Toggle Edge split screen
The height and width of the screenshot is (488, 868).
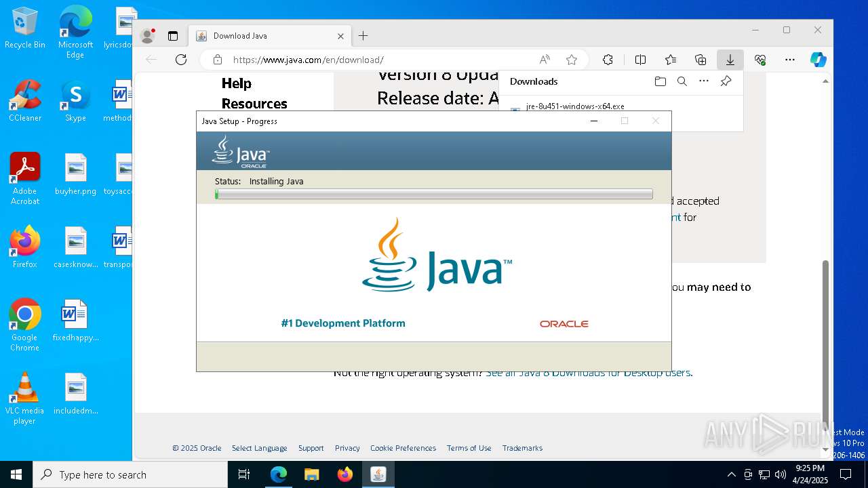(x=640, y=60)
